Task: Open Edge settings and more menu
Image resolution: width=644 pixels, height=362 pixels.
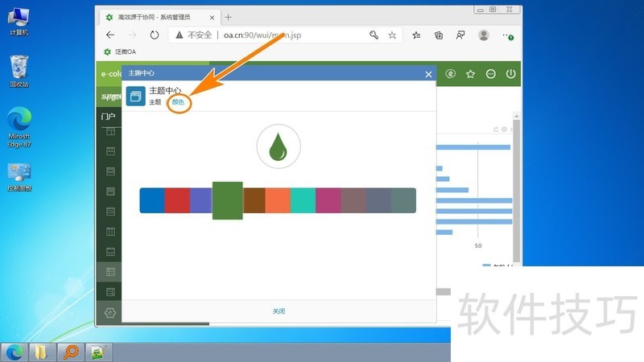Action: tap(508, 35)
